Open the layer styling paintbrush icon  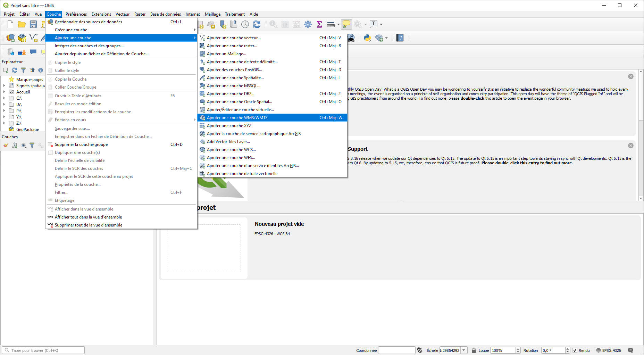[x=6, y=145]
